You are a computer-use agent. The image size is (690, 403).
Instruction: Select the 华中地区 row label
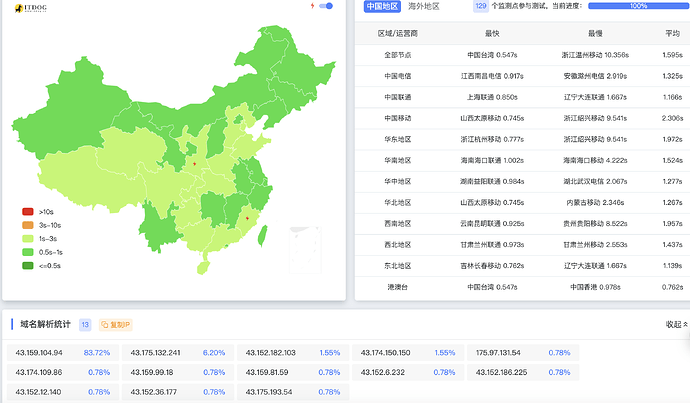[398, 181]
